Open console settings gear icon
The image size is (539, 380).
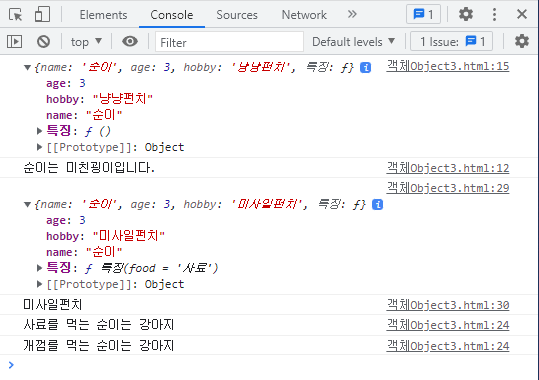point(521,41)
